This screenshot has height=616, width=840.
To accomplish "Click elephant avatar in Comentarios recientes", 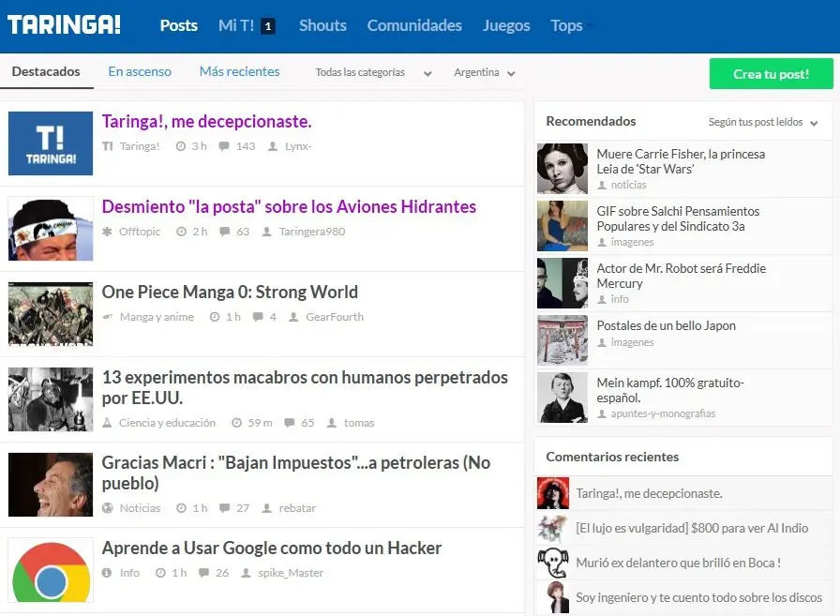I will tap(553, 563).
